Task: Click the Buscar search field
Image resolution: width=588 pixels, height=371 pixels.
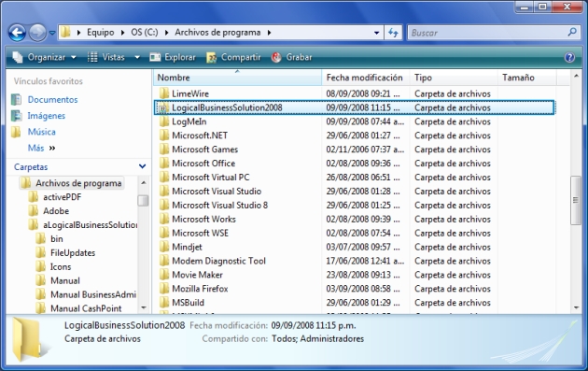Action: click(x=487, y=33)
